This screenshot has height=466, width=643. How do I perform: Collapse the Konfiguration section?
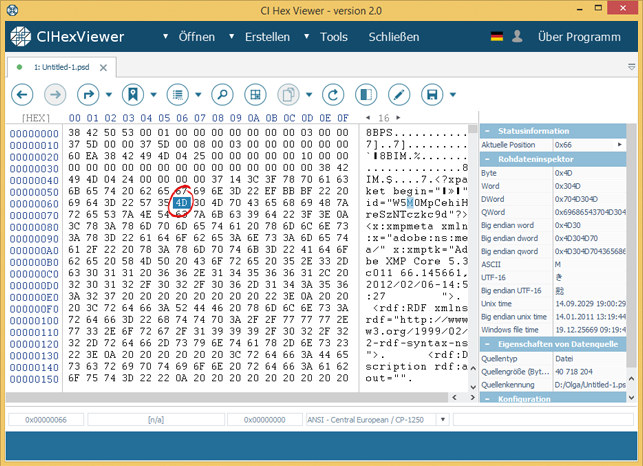[487, 399]
